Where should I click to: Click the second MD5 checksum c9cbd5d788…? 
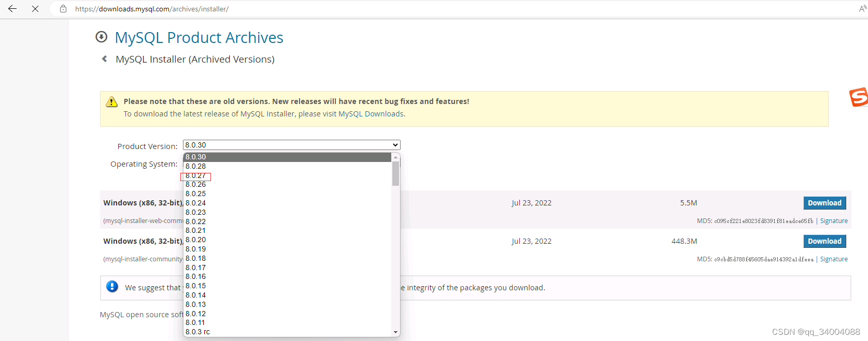tap(763, 259)
